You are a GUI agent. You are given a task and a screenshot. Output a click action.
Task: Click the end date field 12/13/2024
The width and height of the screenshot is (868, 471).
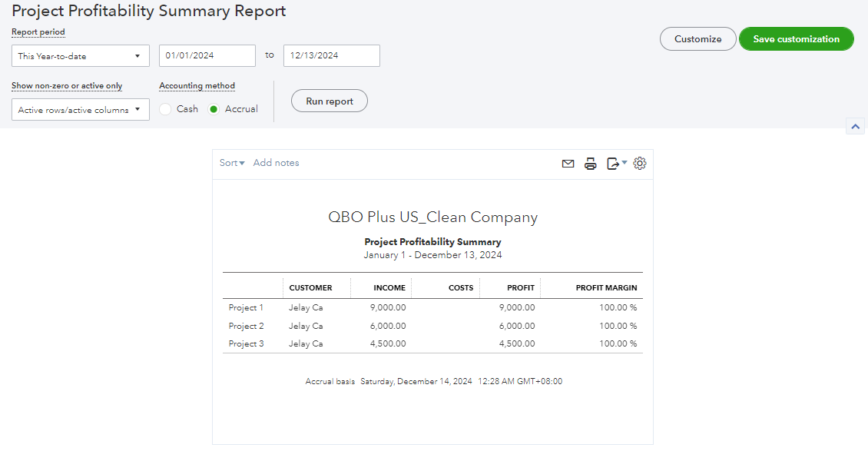click(x=331, y=56)
